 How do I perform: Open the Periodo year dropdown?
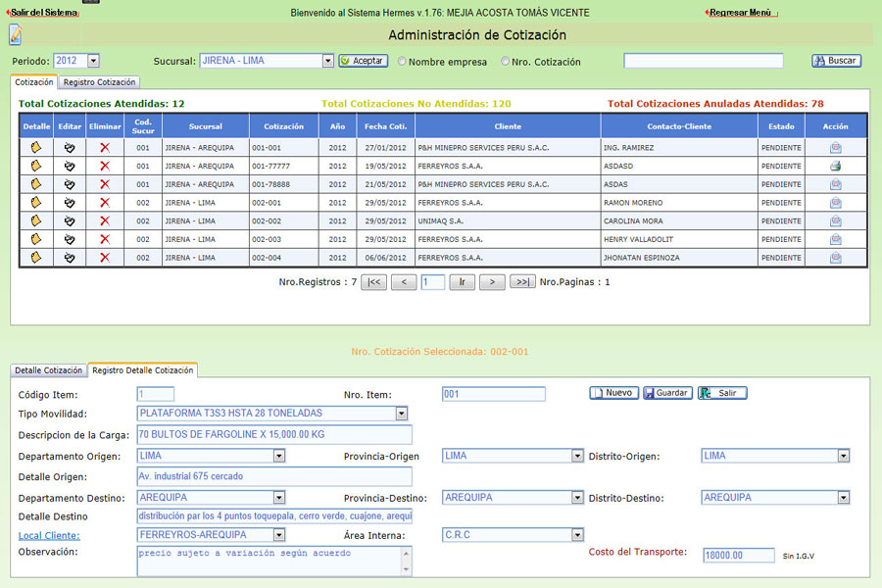[93, 61]
